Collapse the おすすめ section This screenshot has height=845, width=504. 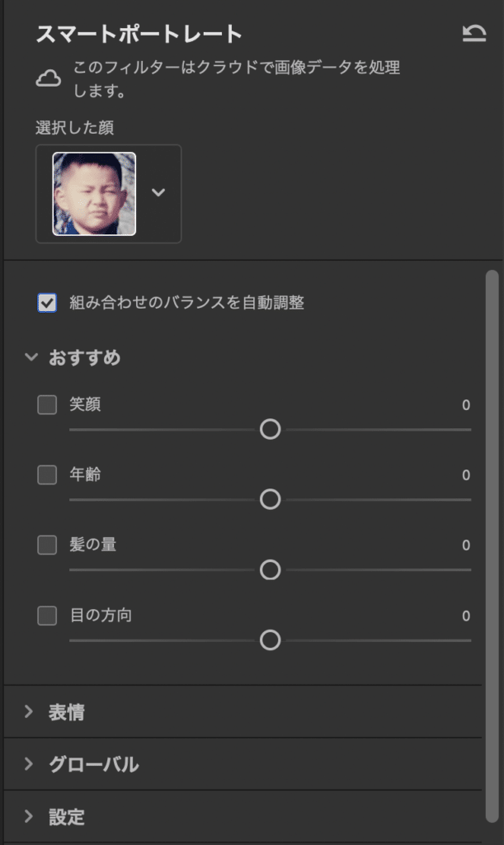[x=31, y=356]
